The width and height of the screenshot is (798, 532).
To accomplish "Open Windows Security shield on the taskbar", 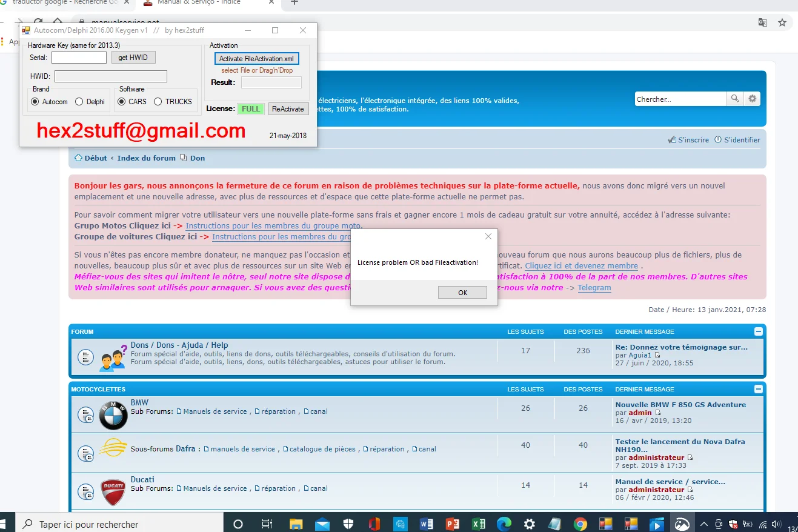I will coord(348,524).
